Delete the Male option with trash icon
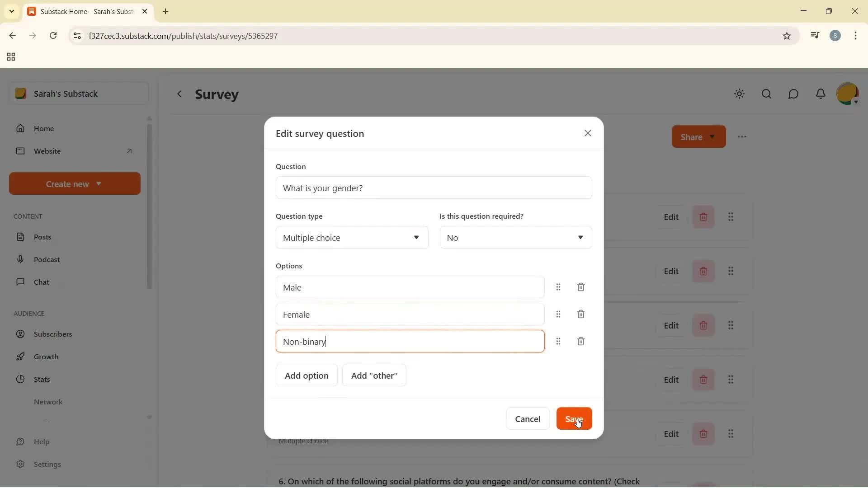Viewport: 868px width, 488px height. [581, 287]
